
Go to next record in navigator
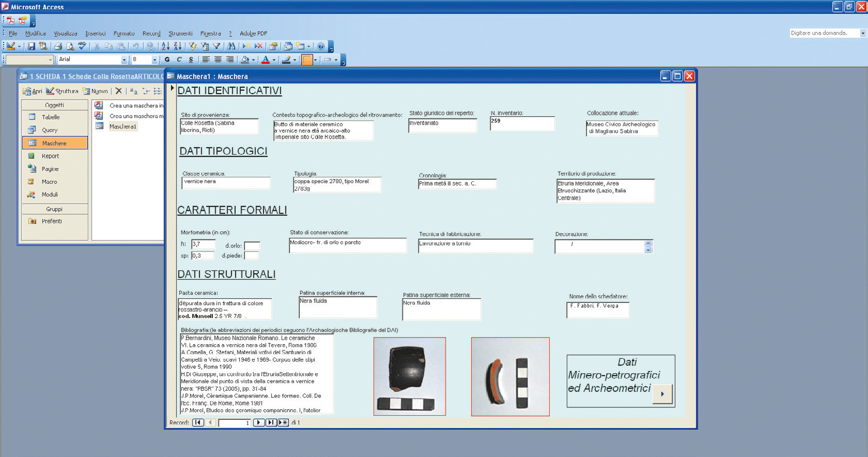[259, 423]
